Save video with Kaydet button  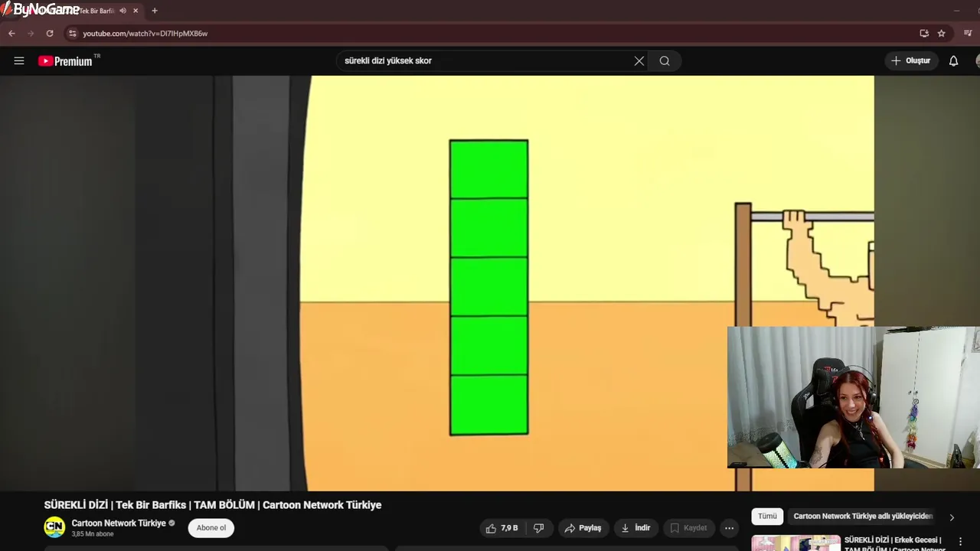click(x=688, y=528)
